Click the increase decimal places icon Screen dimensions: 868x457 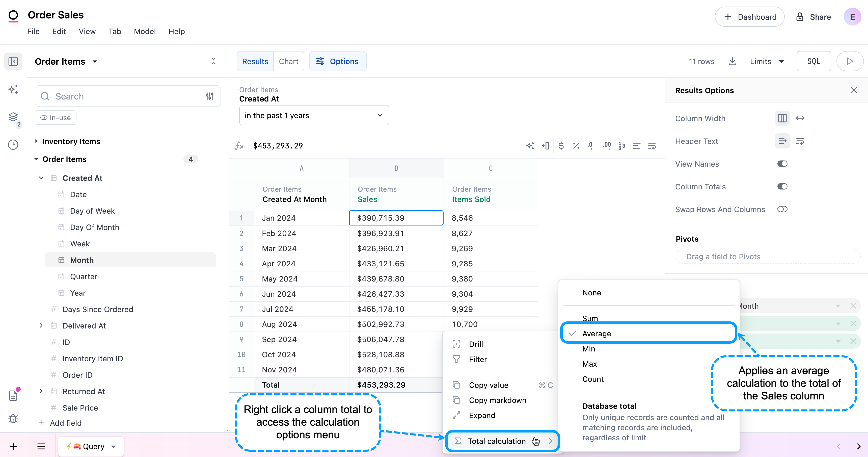[607, 146]
